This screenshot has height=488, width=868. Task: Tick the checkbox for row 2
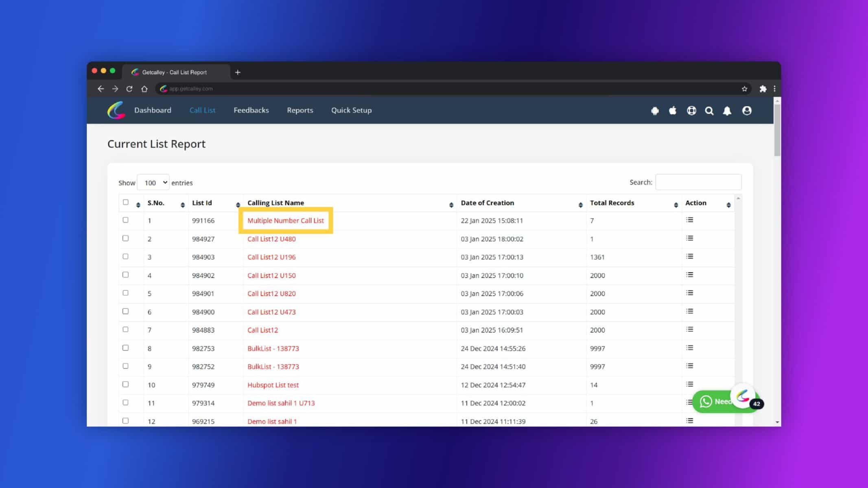(x=125, y=238)
